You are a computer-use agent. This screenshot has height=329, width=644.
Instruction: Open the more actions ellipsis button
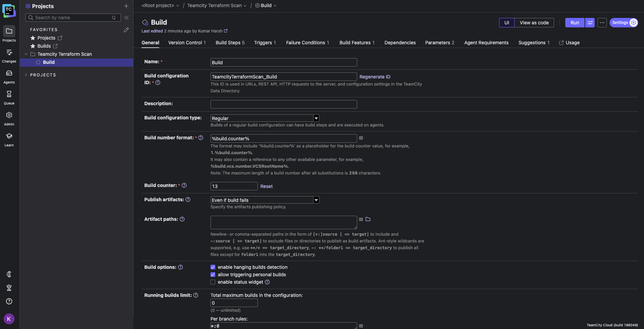(x=602, y=23)
